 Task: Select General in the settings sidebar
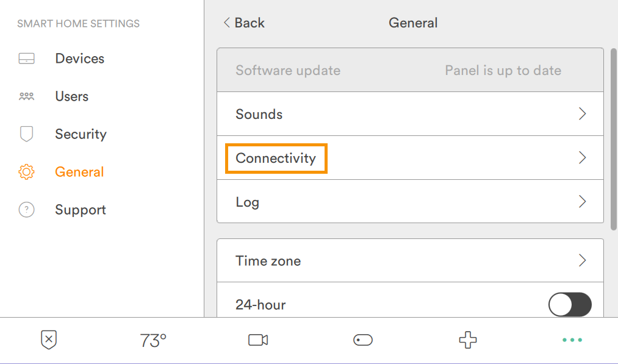79,172
